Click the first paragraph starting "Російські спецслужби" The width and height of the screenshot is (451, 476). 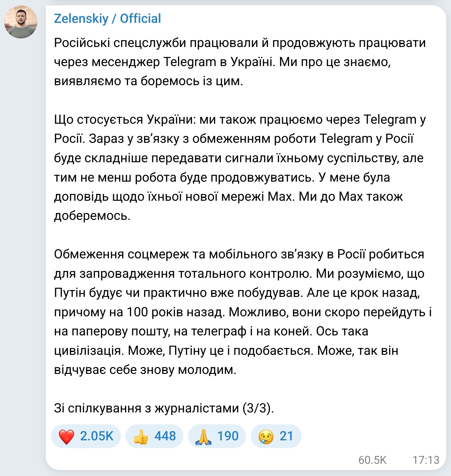click(x=219, y=62)
